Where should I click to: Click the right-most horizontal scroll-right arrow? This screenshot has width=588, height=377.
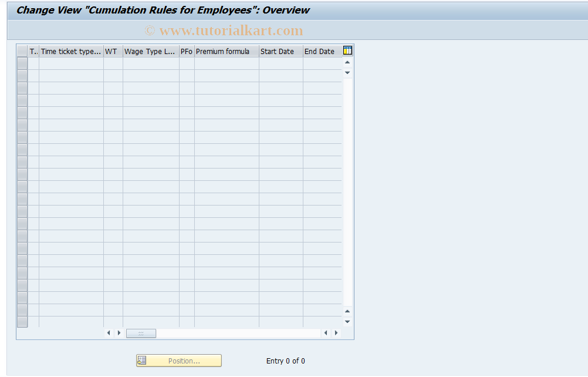click(336, 333)
